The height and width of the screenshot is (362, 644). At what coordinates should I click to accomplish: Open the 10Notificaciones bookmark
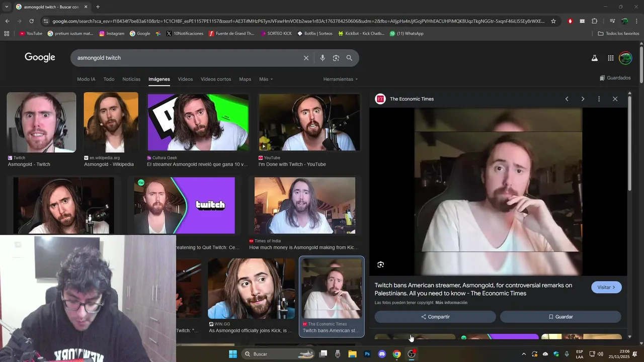tap(185, 34)
